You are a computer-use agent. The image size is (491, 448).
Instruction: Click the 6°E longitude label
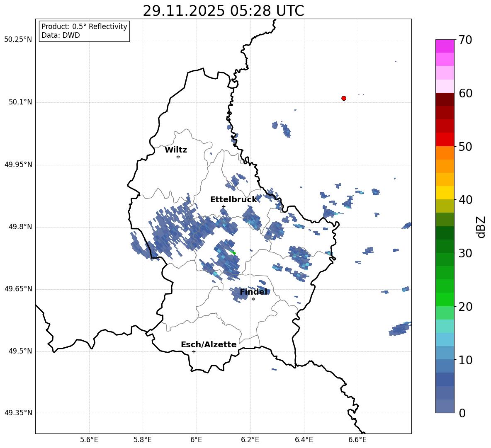[x=196, y=440]
